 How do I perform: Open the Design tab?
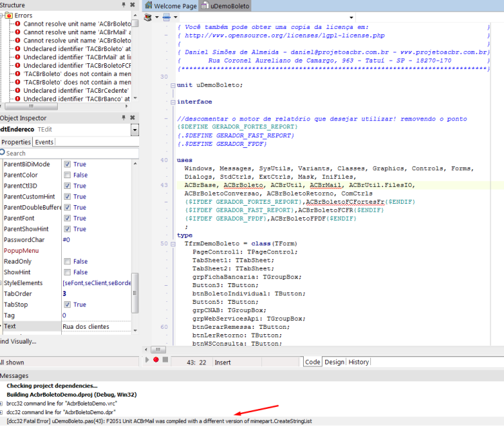click(x=334, y=362)
